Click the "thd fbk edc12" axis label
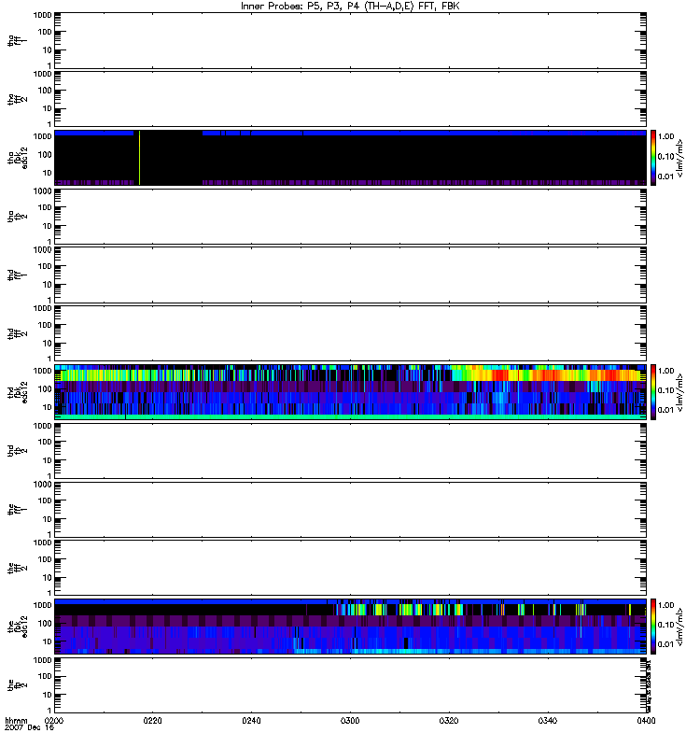The height and width of the screenshot is (747, 700). pyautogui.click(x=18, y=392)
